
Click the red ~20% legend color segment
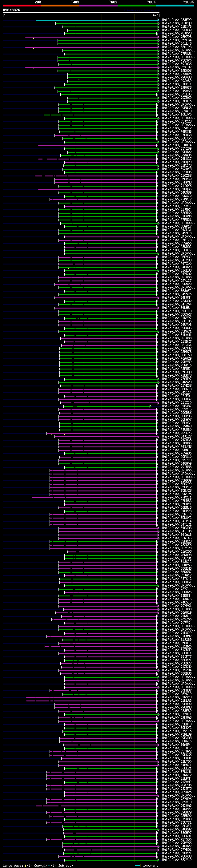[x=22, y=6]
